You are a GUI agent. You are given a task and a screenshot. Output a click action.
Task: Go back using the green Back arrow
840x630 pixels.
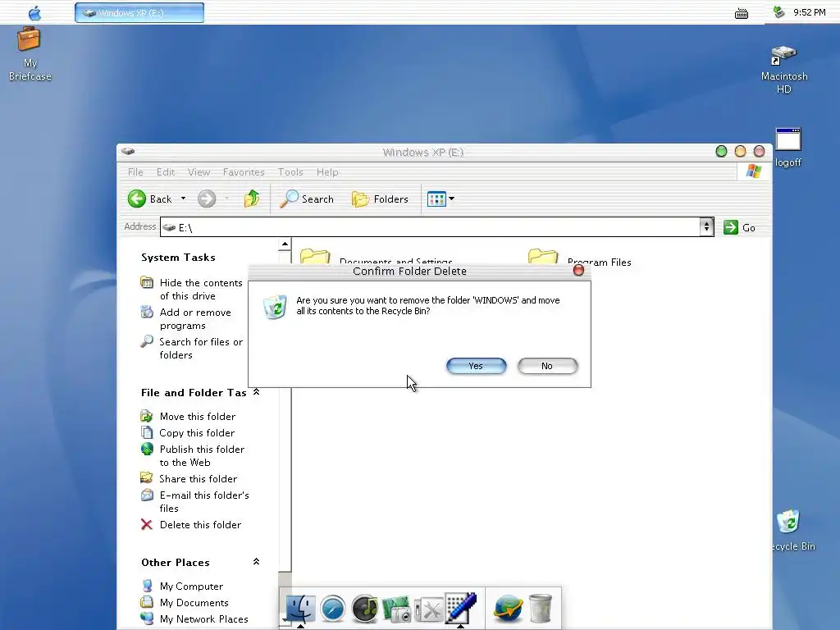pyautogui.click(x=137, y=199)
